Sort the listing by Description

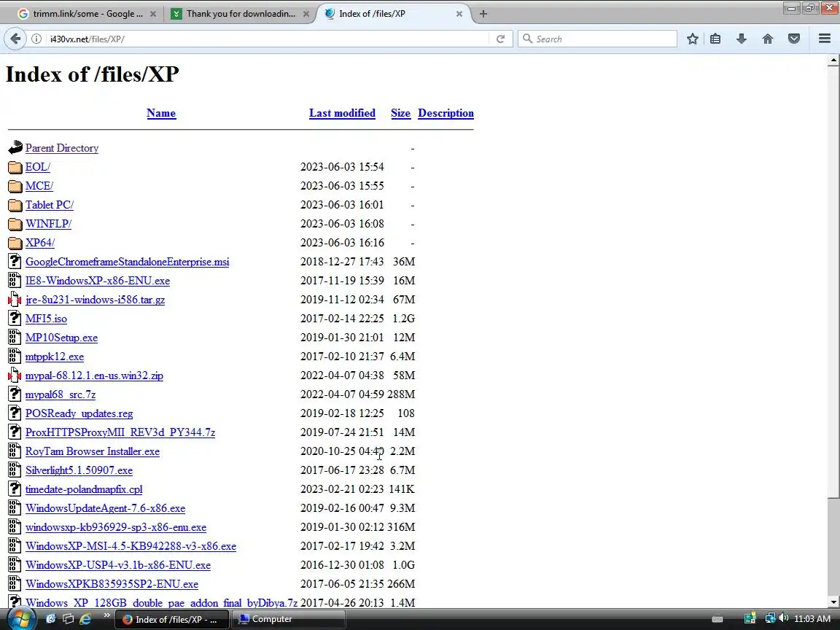click(x=446, y=113)
